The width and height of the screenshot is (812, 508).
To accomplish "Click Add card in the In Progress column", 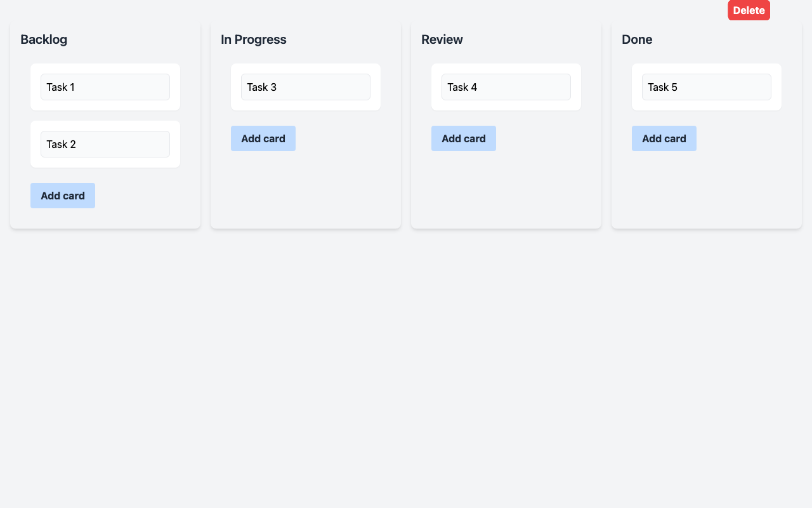I will click(x=263, y=138).
